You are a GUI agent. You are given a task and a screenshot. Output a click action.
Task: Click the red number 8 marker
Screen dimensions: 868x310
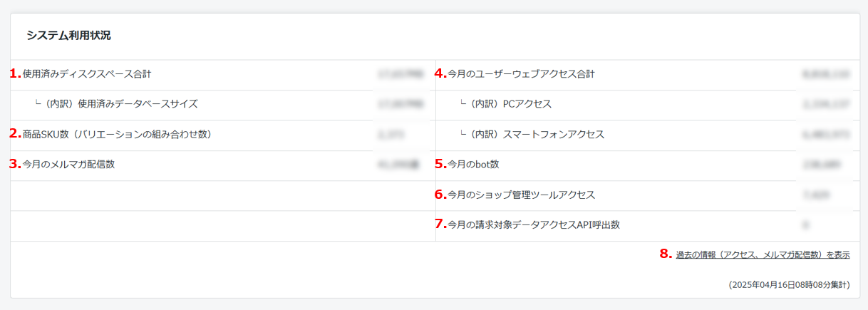coord(666,254)
